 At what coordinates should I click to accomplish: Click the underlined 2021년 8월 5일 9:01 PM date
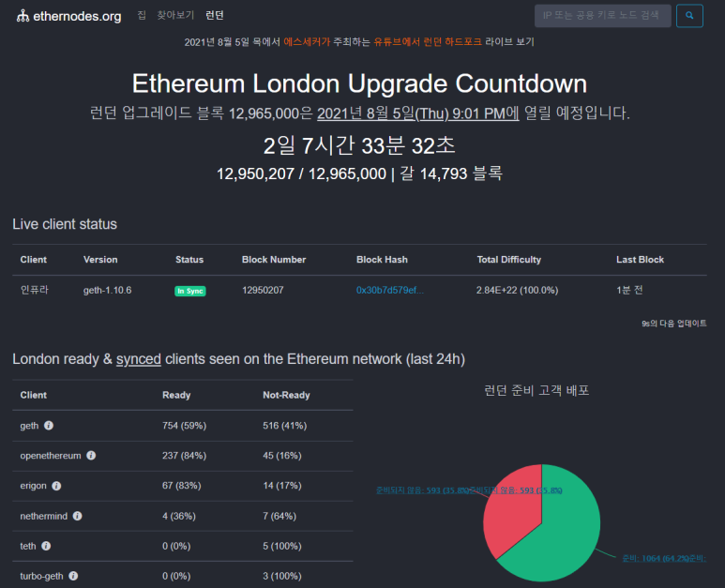click(x=418, y=113)
